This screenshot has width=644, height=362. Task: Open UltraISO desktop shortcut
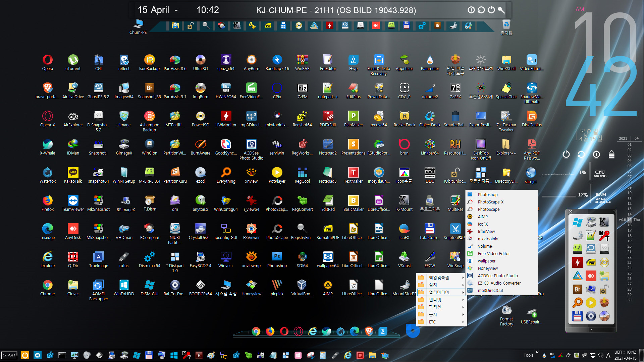pyautogui.click(x=200, y=62)
